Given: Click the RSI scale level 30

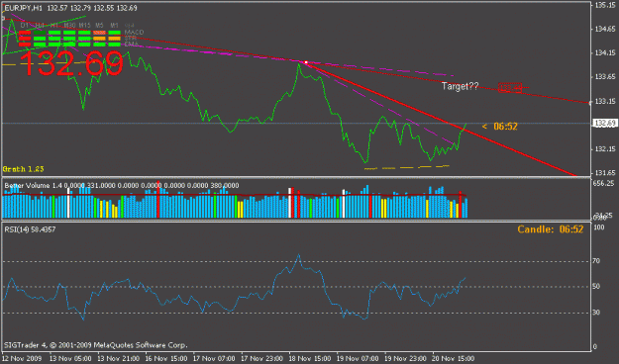Looking at the screenshot, I should pyautogui.click(x=596, y=313).
